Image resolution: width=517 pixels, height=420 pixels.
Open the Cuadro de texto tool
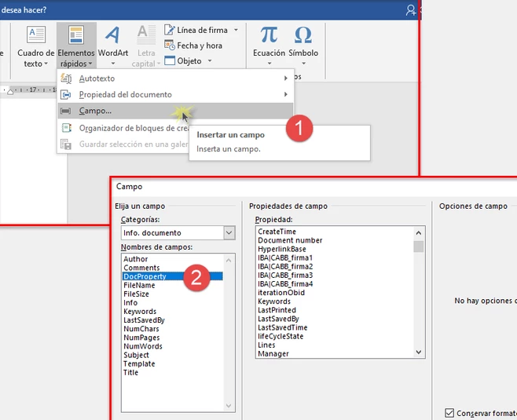tap(35, 46)
